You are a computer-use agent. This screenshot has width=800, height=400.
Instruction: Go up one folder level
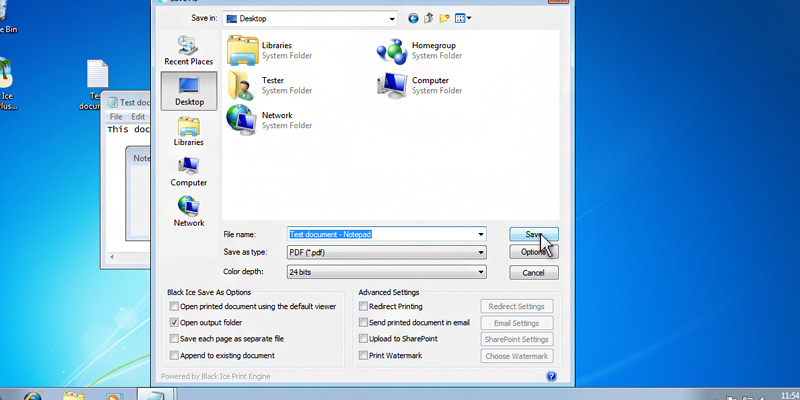click(429, 18)
